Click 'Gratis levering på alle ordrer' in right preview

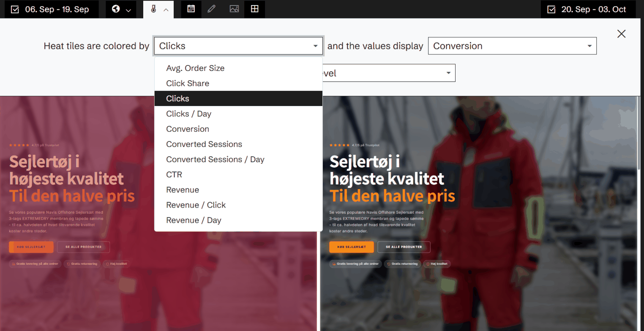[355, 264]
